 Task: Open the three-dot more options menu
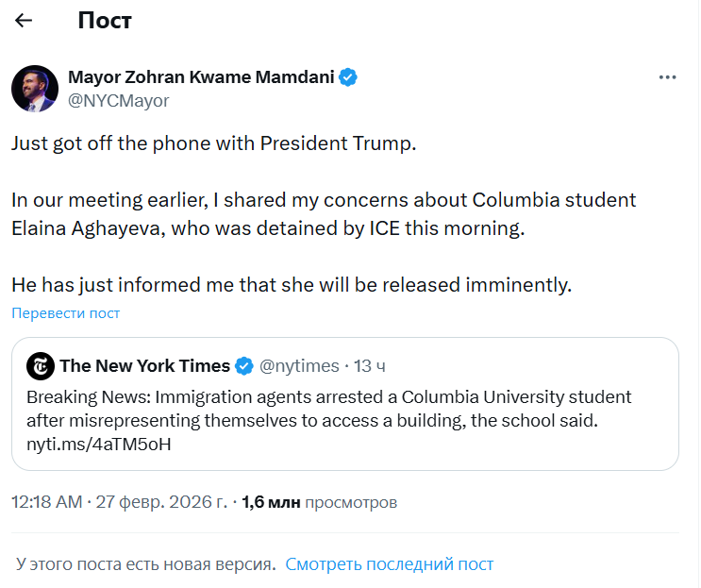[x=667, y=77]
